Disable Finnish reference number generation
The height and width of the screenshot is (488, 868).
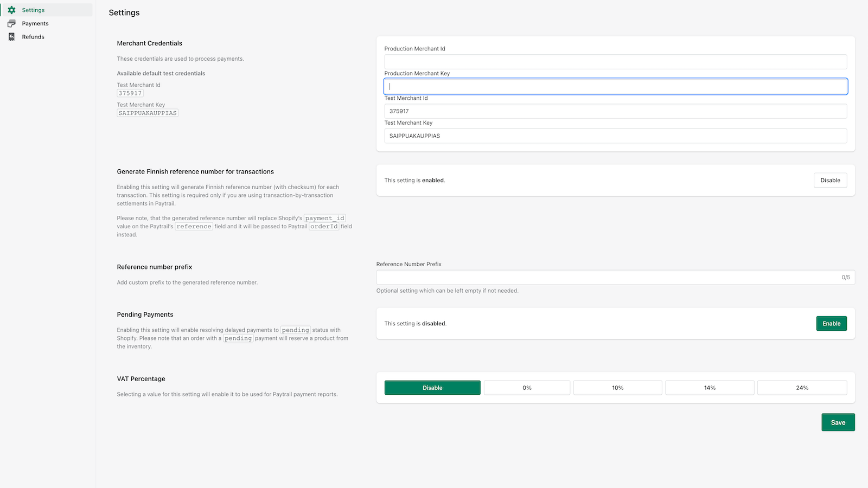pyautogui.click(x=830, y=180)
